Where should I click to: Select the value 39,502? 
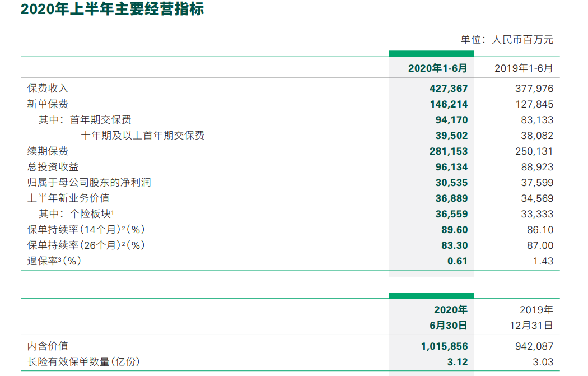(451, 136)
